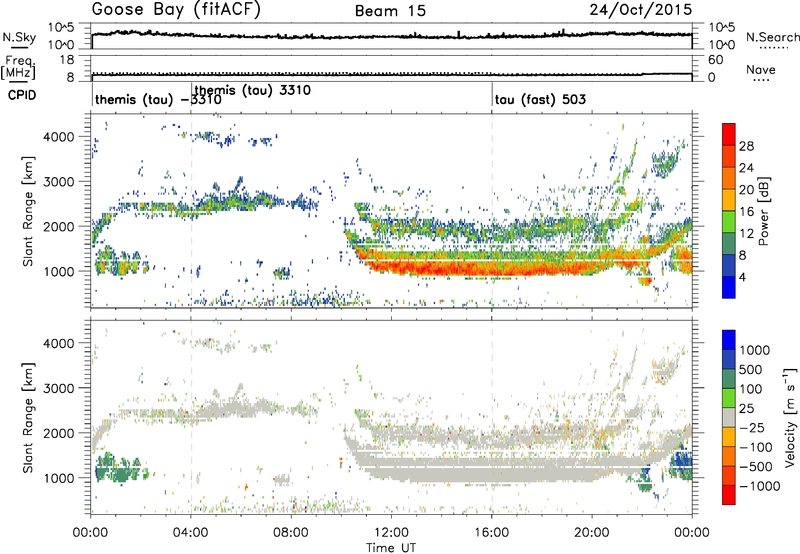Click the 24/Oct/2015 date label
Image resolution: width=800 pixels, height=554 pixels.
[x=641, y=10]
